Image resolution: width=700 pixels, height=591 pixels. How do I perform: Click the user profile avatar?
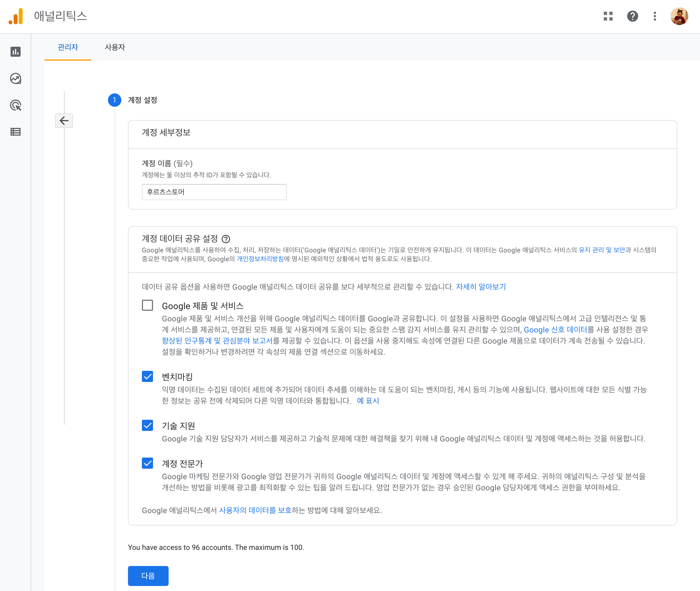pyautogui.click(x=679, y=16)
